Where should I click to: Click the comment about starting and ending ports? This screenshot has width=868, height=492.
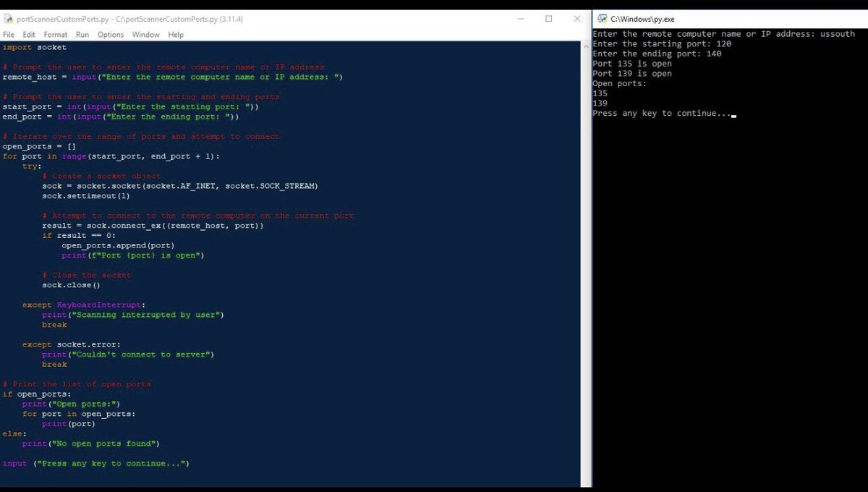tap(141, 96)
